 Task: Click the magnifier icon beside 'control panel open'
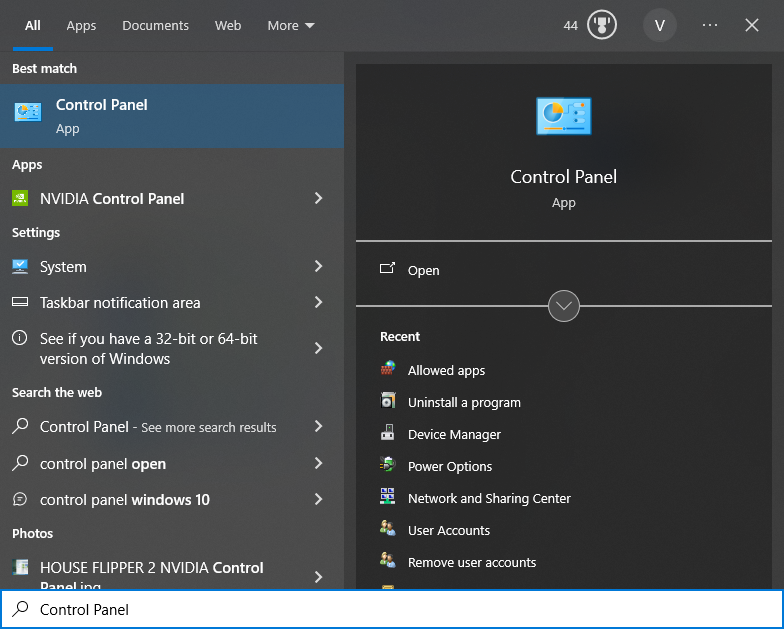tap(20, 463)
